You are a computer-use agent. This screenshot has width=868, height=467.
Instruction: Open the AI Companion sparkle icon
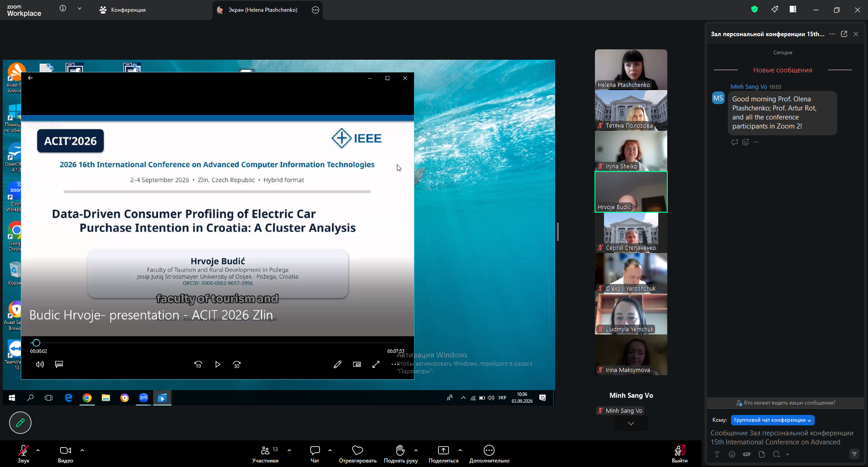click(x=775, y=9)
